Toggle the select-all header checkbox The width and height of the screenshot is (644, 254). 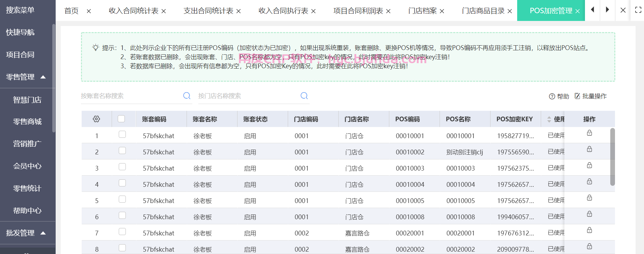click(121, 119)
